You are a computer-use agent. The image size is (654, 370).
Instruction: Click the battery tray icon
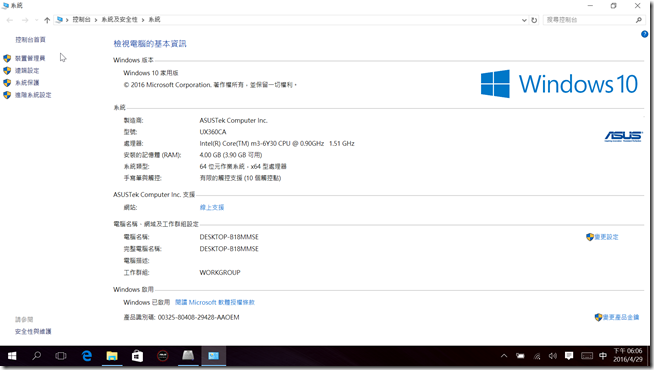(x=520, y=356)
